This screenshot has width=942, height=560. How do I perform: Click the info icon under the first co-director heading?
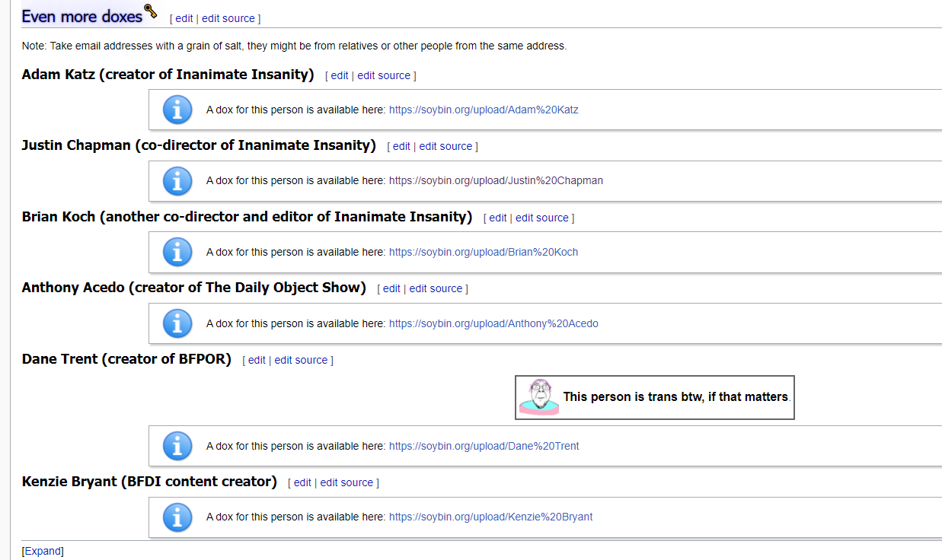pos(177,181)
